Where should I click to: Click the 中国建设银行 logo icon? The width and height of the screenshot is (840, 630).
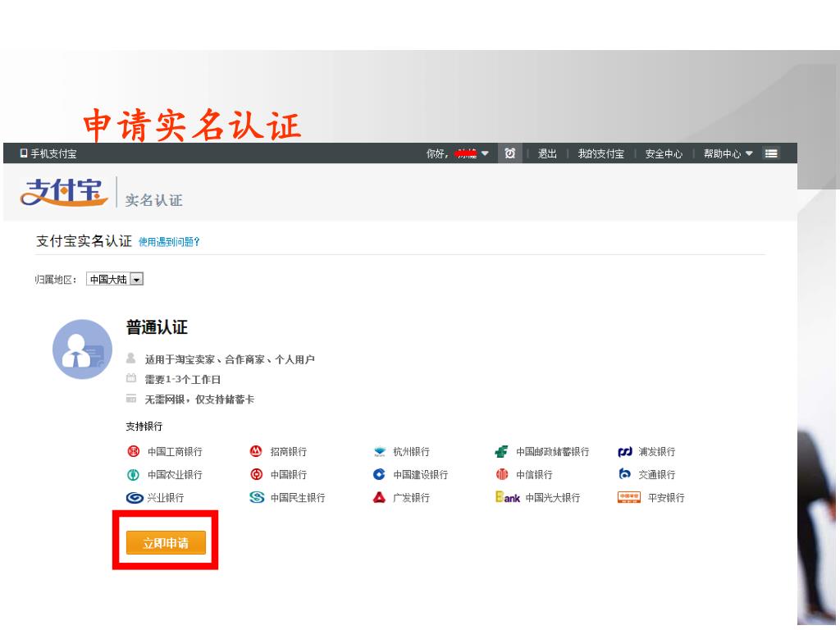coord(379,474)
